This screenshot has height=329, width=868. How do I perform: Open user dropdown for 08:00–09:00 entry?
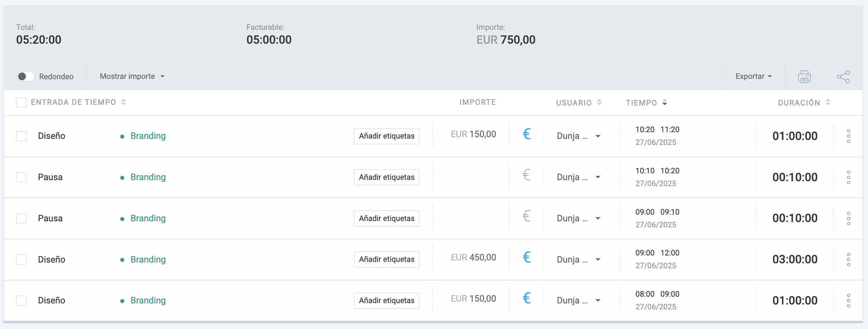click(578, 301)
